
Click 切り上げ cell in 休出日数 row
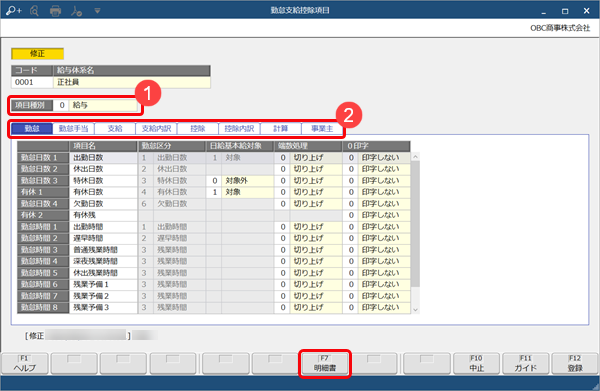coord(316,169)
